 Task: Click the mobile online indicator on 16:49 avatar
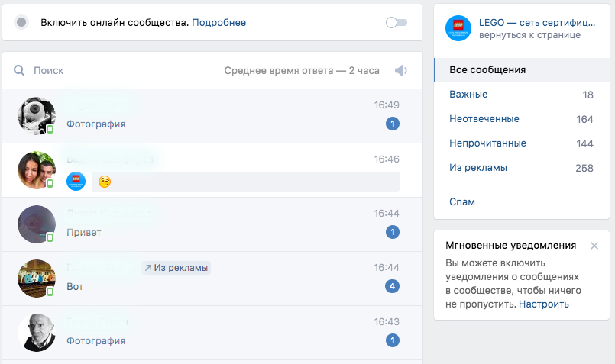[x=50, y=129]
